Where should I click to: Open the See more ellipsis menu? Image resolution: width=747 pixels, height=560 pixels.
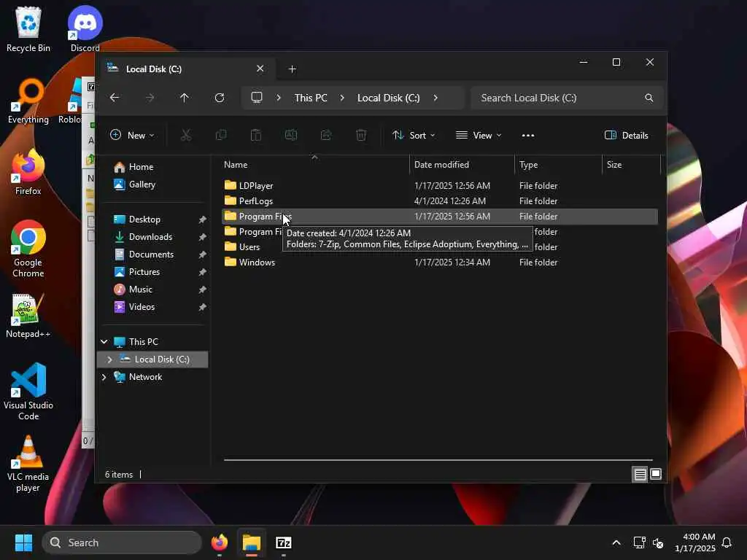click(x=528, y=135)
